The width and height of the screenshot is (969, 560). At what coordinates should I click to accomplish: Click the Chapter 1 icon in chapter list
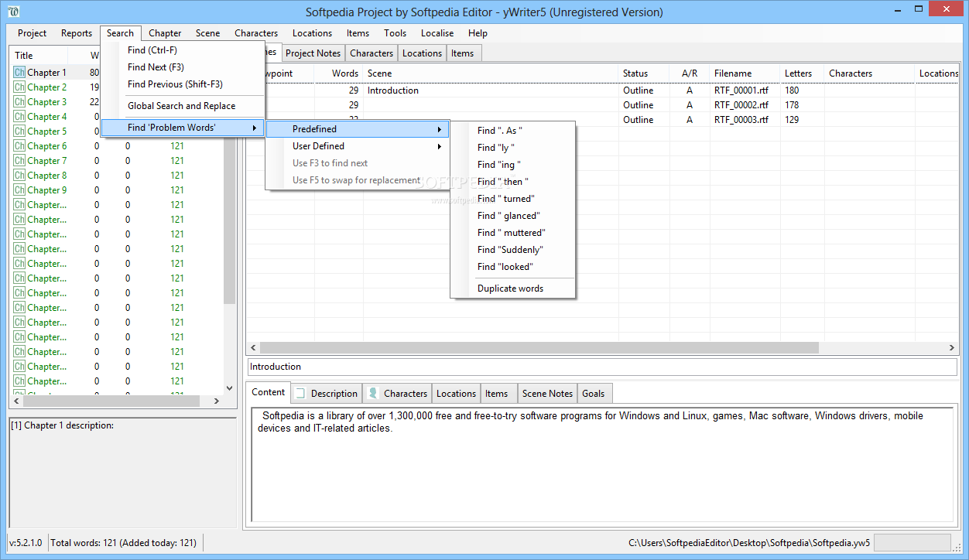point(19,73)
